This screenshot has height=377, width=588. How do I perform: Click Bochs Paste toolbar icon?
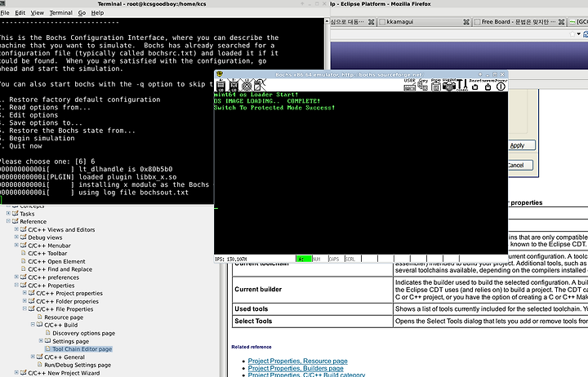pos(436,85)
